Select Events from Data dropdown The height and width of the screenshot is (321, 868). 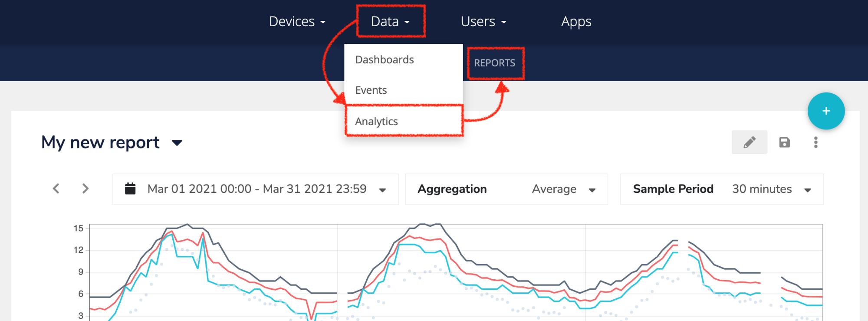tap(404, 90)
